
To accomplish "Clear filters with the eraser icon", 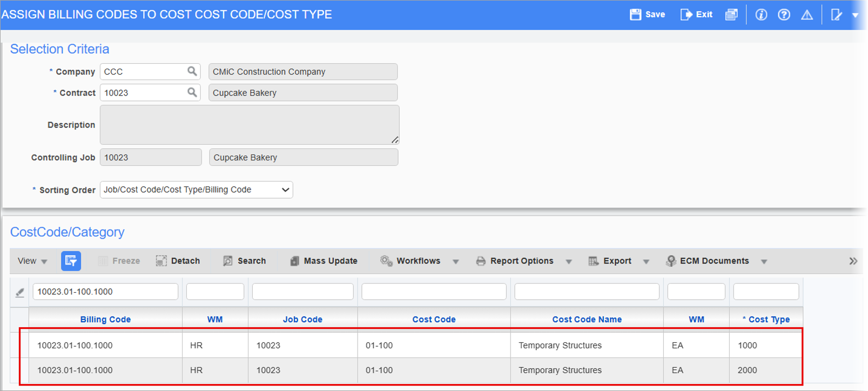I will pyautogui.click(x=20, y=292).
